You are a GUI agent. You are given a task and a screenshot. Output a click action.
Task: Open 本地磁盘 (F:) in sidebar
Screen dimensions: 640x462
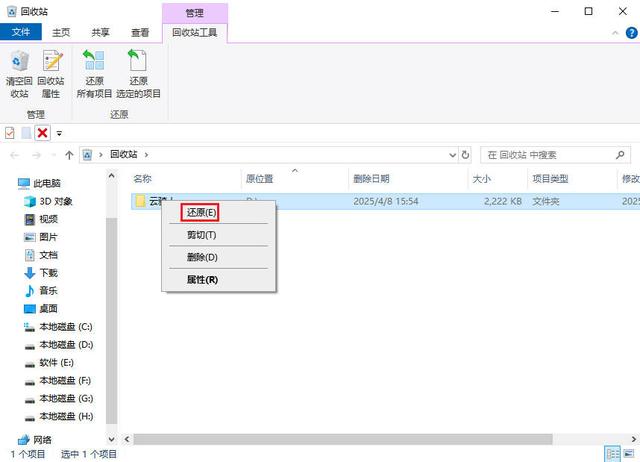coord(58,381)
